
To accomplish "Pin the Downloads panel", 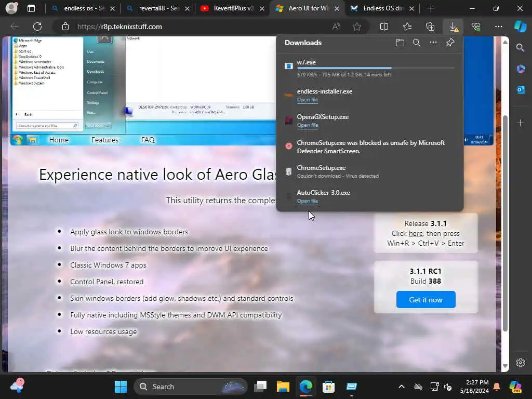I will click(x=450, y=43).
